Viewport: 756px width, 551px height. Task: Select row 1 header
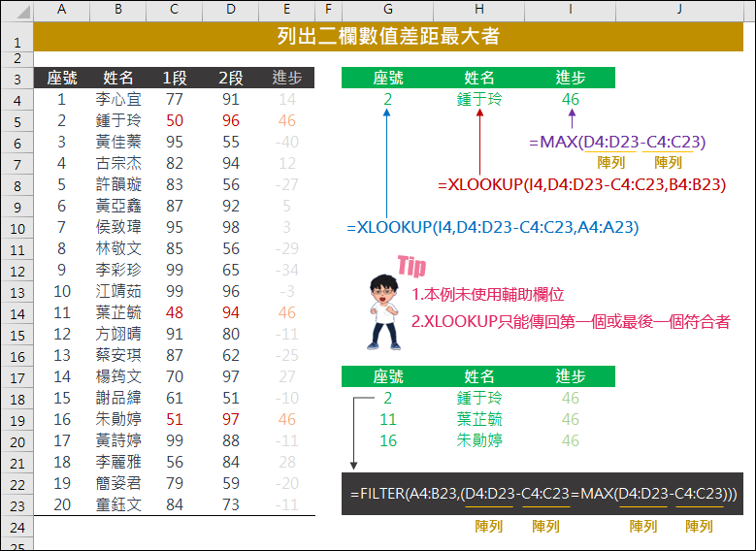(17, 37)
